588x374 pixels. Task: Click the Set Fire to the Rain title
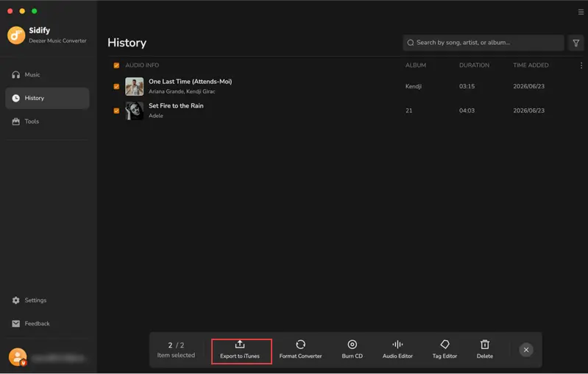[176, 106]
